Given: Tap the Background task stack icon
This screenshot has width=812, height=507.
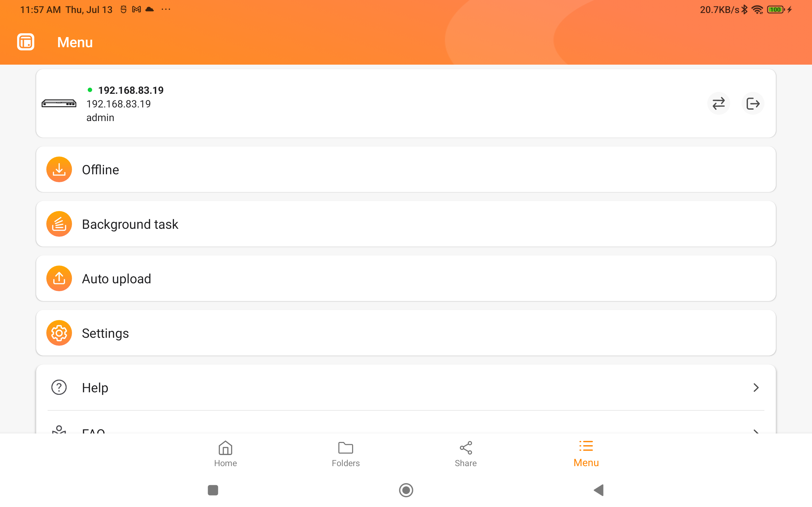Looking at the screenshot, I should 59,224.
